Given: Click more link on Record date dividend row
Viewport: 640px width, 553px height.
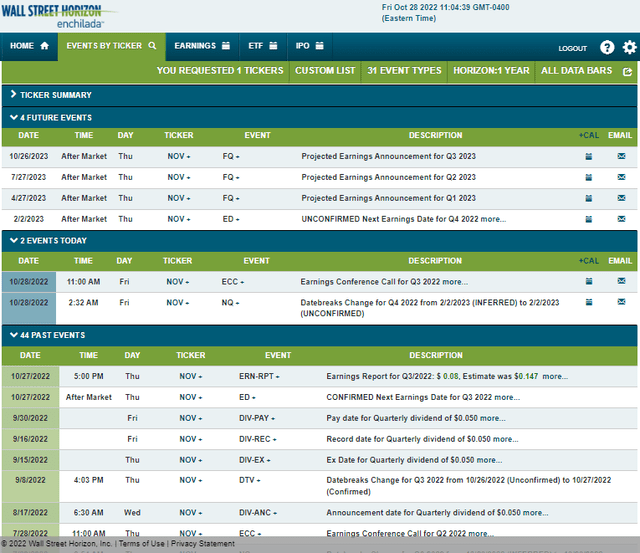Looking at the screenshot, I should click(505, 439).
